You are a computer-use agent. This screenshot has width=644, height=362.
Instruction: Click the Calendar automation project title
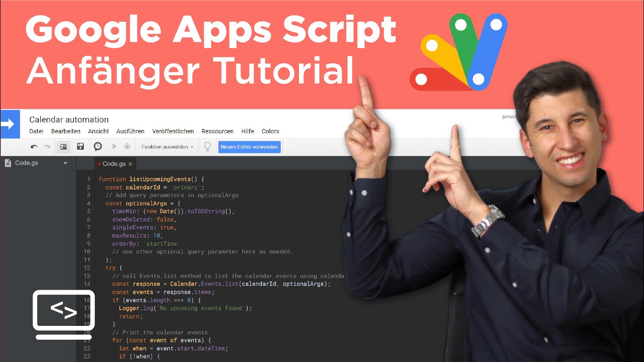69,120
